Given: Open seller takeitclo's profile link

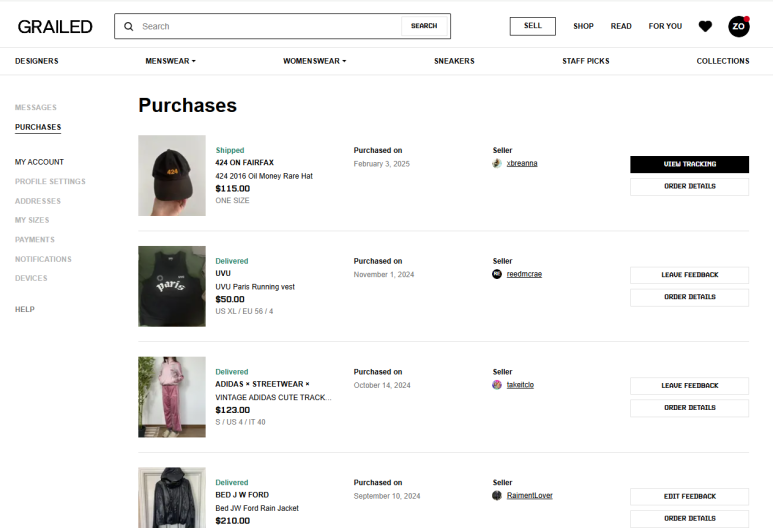Looking at the screenshot, I should [x=520, y=385].
